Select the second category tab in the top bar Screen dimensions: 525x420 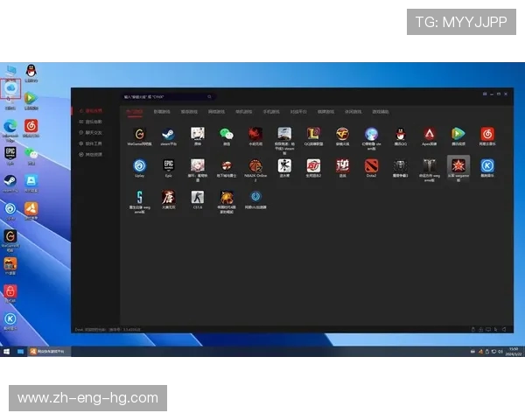tap(162, 112)
